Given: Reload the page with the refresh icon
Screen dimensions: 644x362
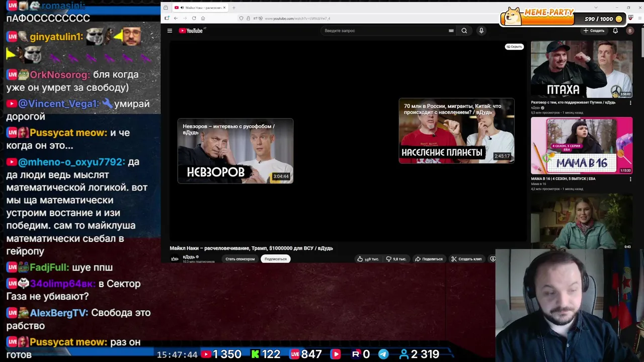Looking at the screenshot, I should click(194, 18).
